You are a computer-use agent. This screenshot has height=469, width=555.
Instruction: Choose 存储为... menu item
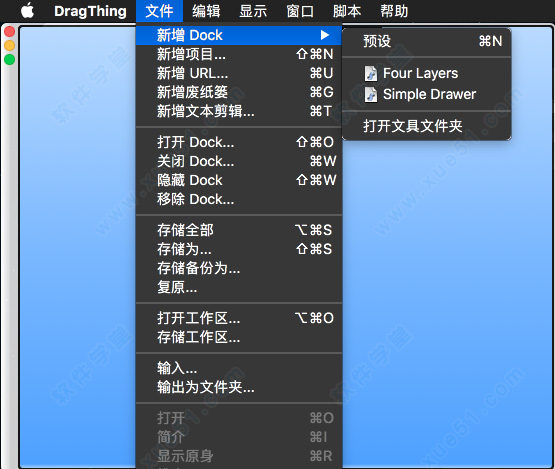click(x=239, y=249)
